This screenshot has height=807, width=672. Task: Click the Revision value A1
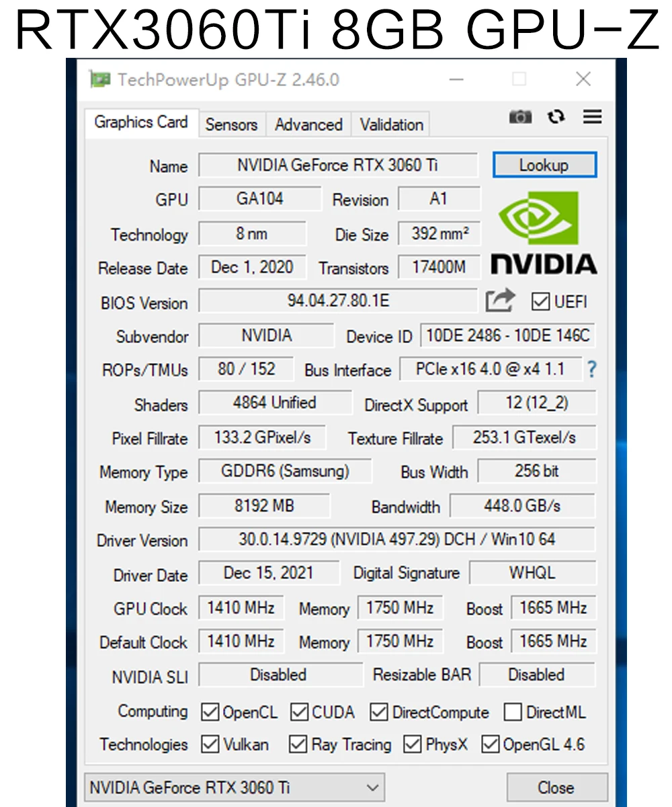pos(439,198)
